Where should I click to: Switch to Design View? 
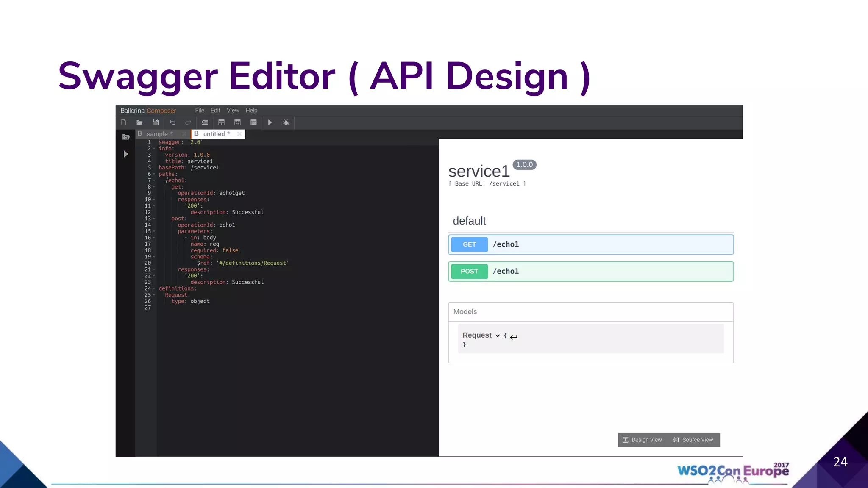coord(642,440)
